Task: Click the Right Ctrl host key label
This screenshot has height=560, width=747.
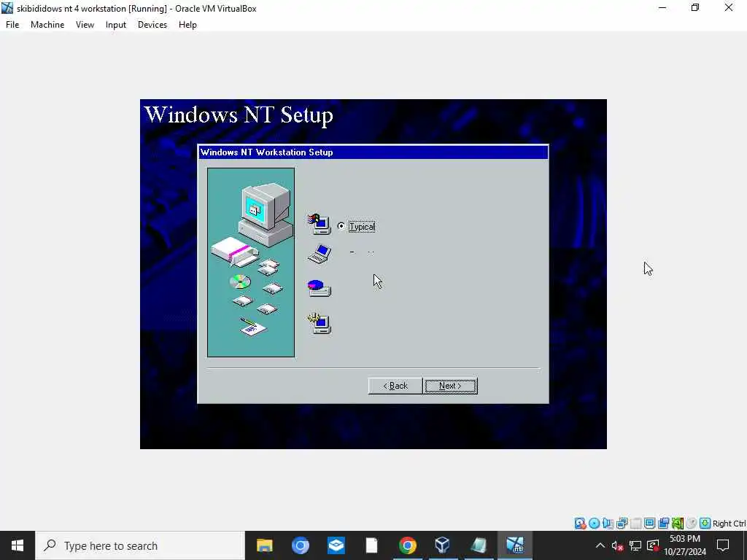Action: pyautogui.click(x=729, y=524)
